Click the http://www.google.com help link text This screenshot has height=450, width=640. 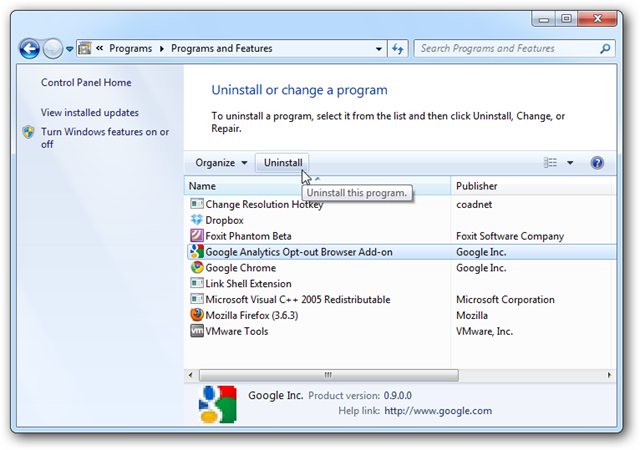[438, 410]
